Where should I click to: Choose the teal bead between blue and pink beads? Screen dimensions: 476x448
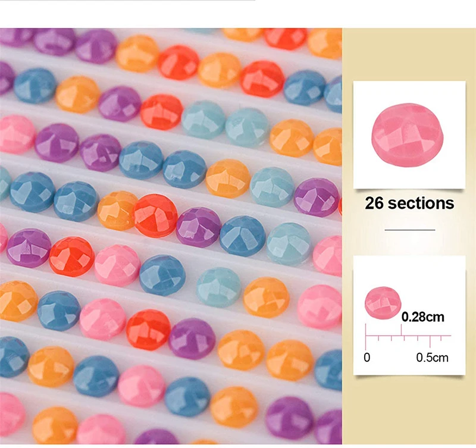pos(288,243)
